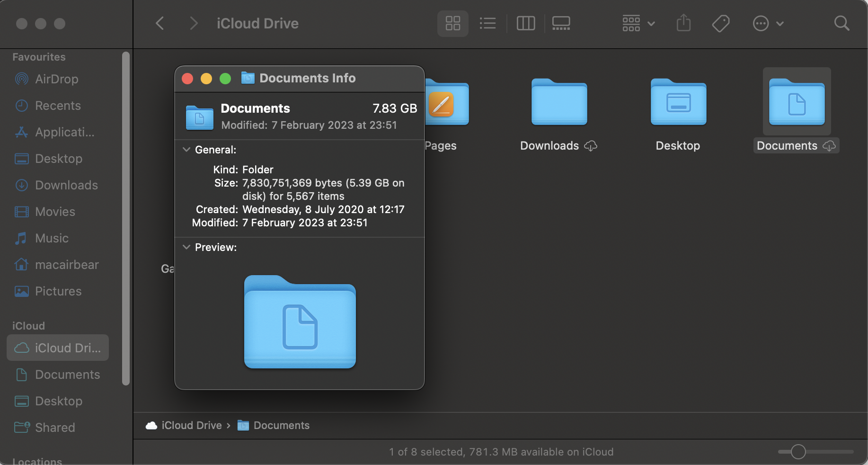The height and width of the screenshot is (465, 868).
Task: Click the Favourites section header
Action: (39, 57)
